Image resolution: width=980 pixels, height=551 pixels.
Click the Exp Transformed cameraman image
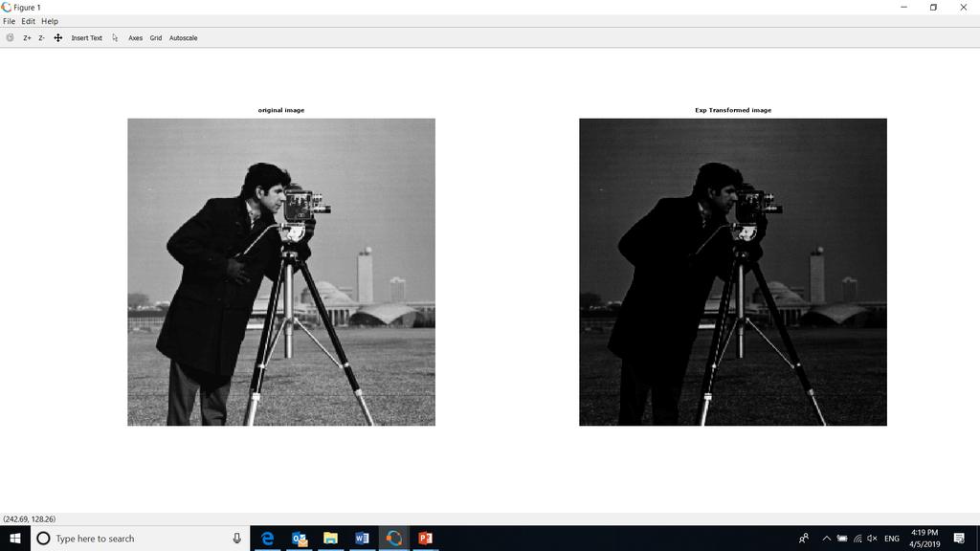(733, 273)
